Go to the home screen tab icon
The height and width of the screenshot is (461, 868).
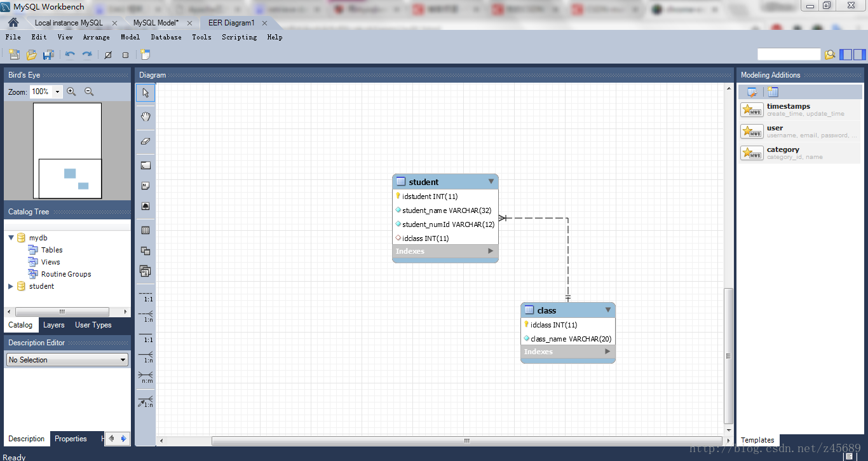click(13, 22)
